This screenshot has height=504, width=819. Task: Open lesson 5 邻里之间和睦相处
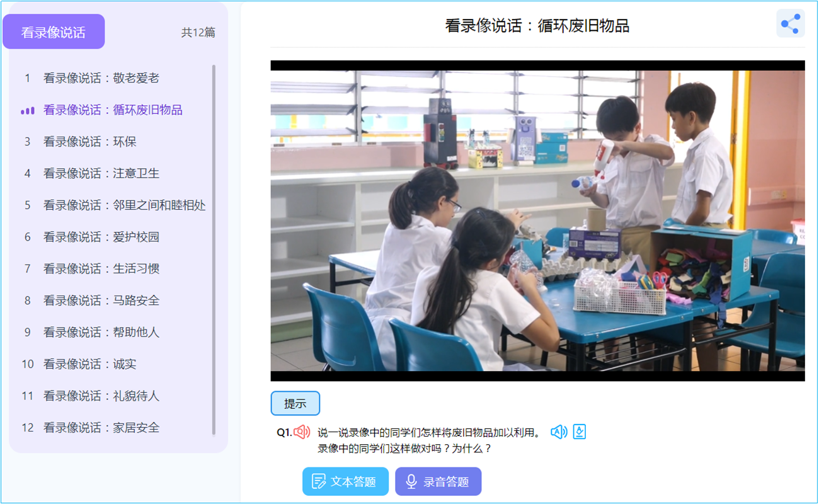pyautogui.click(x=124, y=205)
